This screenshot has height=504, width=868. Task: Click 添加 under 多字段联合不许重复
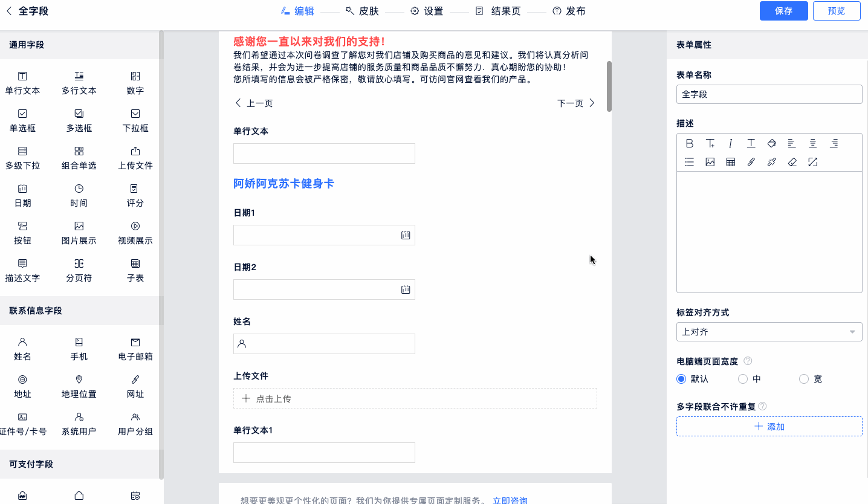769,427
